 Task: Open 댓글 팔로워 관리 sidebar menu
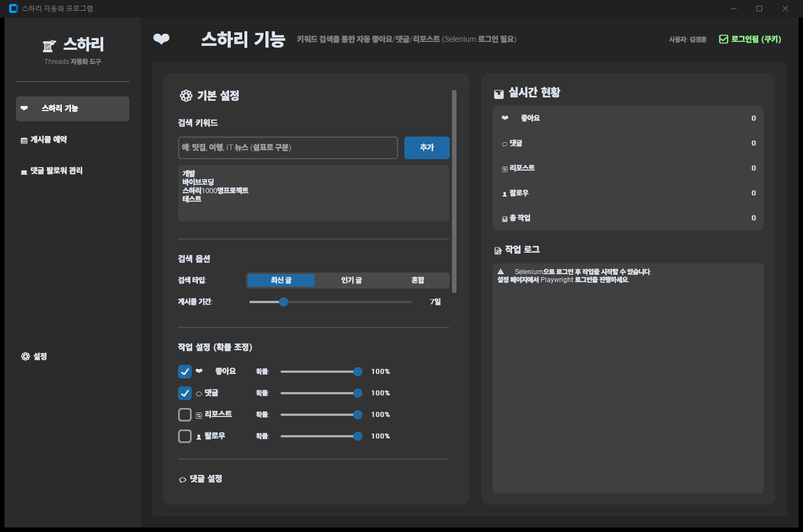[73, 171]
